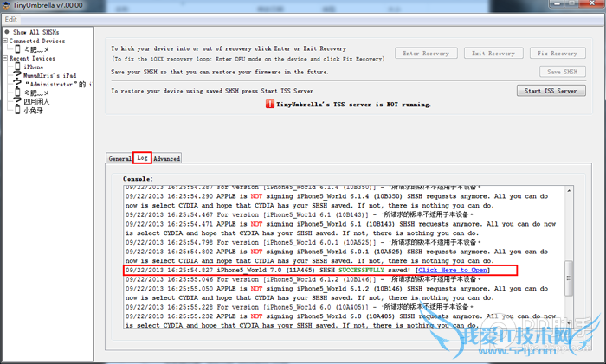The height and width of the screenshot is (364, 606).
Task: Click the TinyUmbrella title bar icon
Action: pos(6,5)
